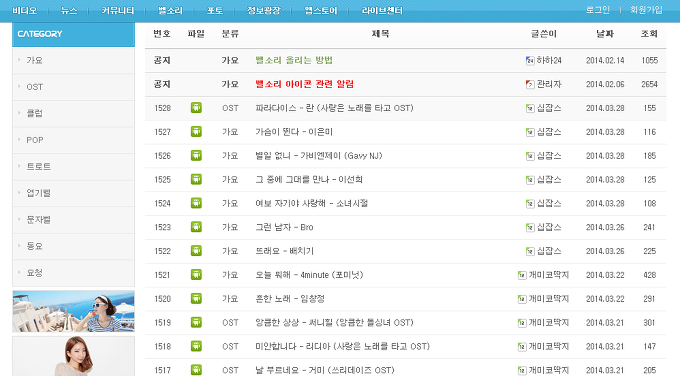The height and width of the screenshot is (376, 680).
Task: Open the green file icon for post 1519
Action: (x=196, y=322)
